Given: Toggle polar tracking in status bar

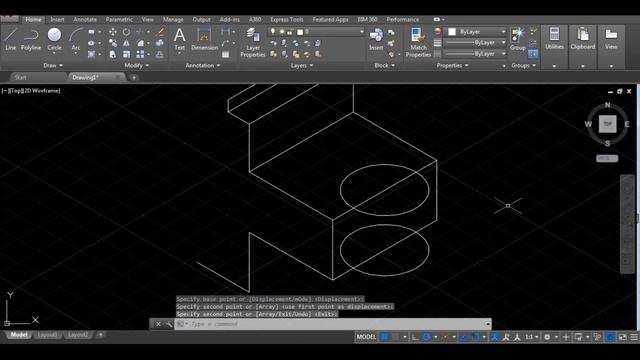Looking at the screenshot, I should [427, 337].
